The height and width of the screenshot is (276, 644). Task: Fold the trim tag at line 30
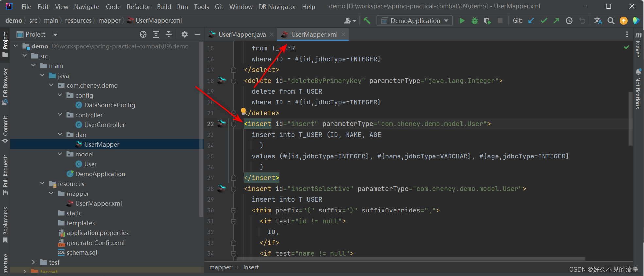pos(233,210)
